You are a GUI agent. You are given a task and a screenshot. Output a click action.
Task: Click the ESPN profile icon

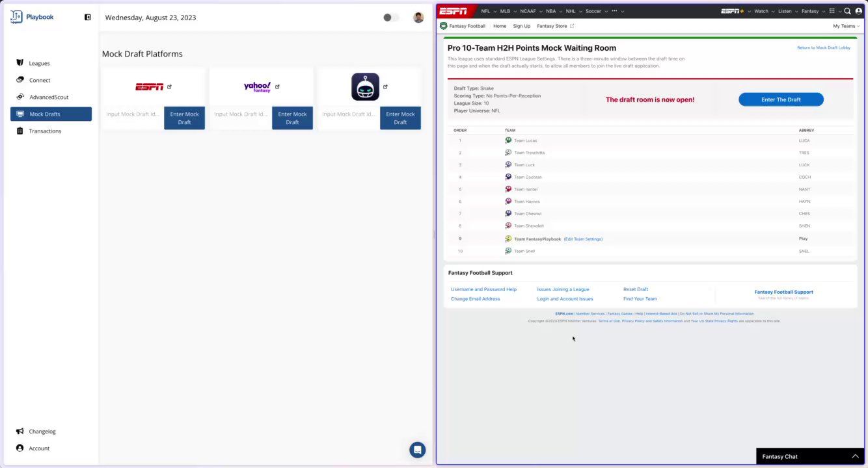point(859,11)
